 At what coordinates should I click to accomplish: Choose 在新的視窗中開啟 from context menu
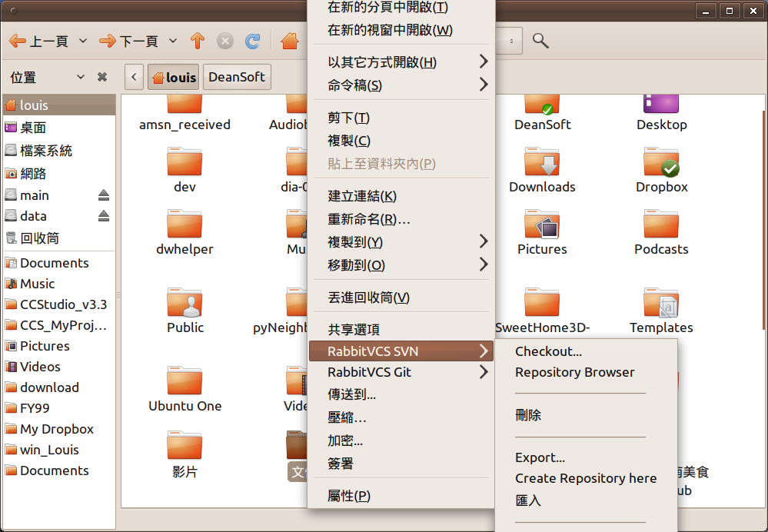[x=401, y=30]
